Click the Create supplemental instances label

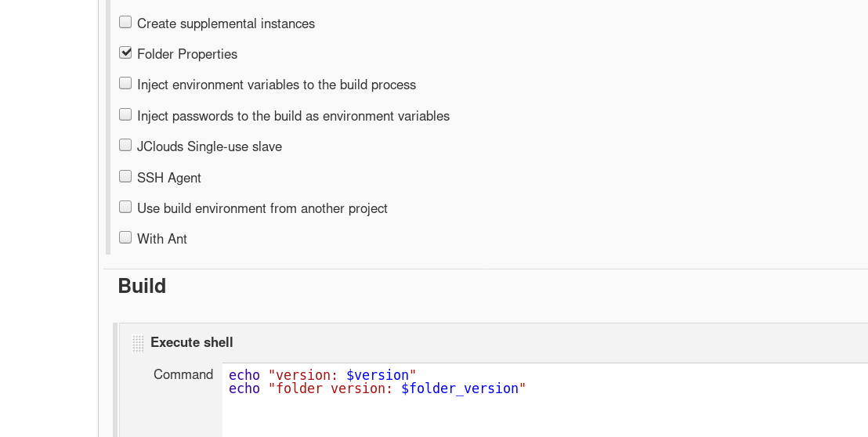pos(226,23)
